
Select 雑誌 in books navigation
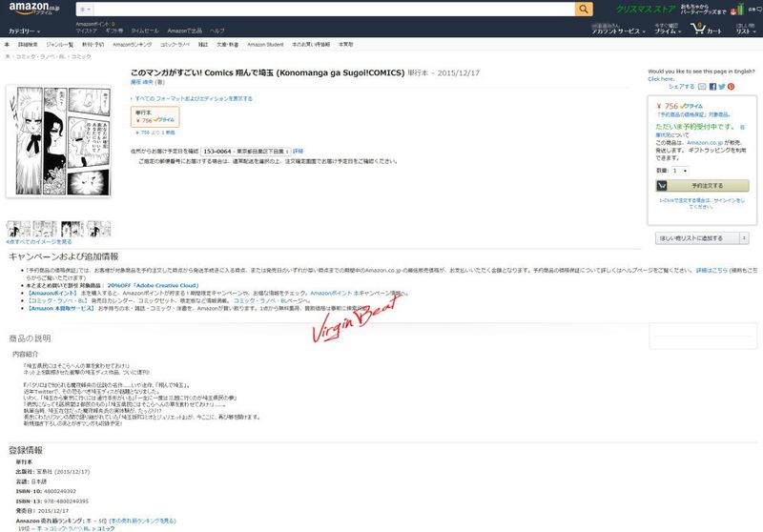pyautogui.click(x=203, y=44)
